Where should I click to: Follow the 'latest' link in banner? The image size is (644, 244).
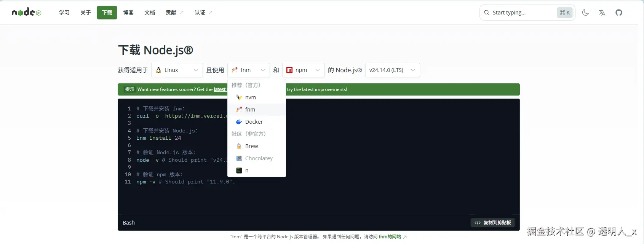[220, 89]
